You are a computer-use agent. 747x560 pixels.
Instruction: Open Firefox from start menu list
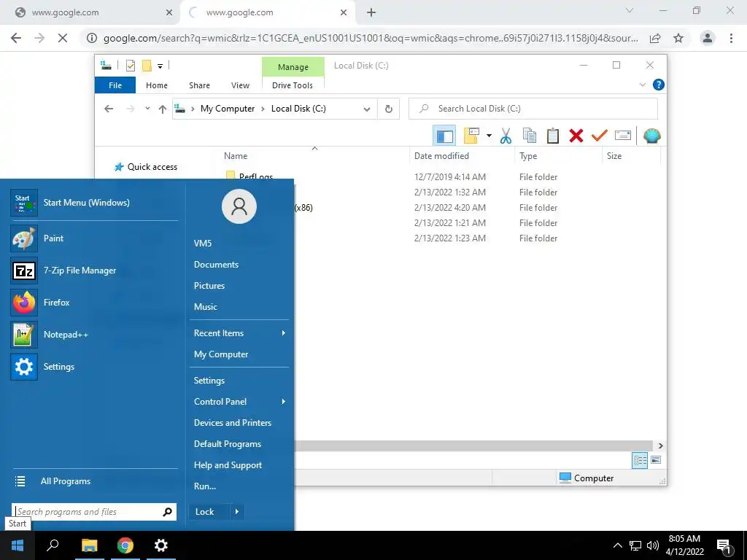94,303
